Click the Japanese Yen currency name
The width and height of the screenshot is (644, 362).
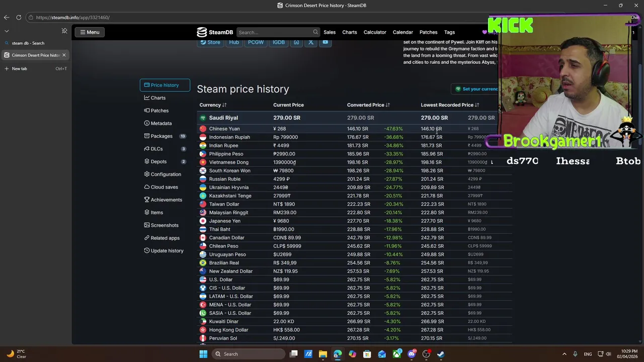click(225, 221)
